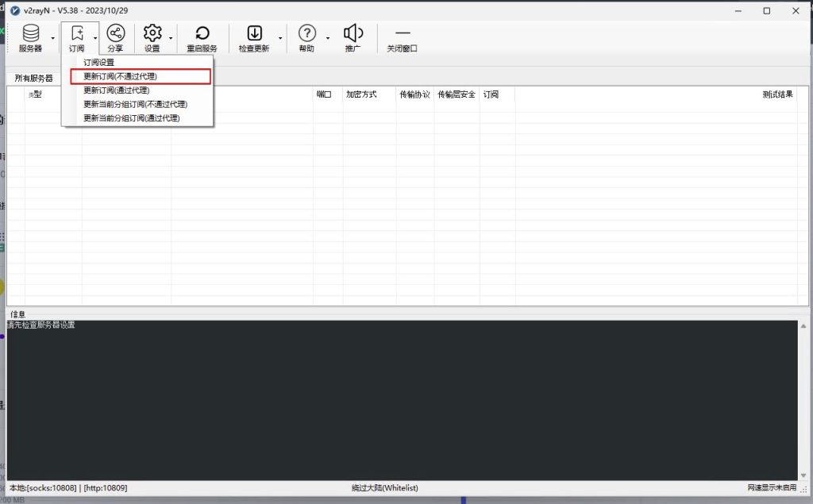
Task: Expand the dropdown arrow next to 帮助
Action: [328, 38]
